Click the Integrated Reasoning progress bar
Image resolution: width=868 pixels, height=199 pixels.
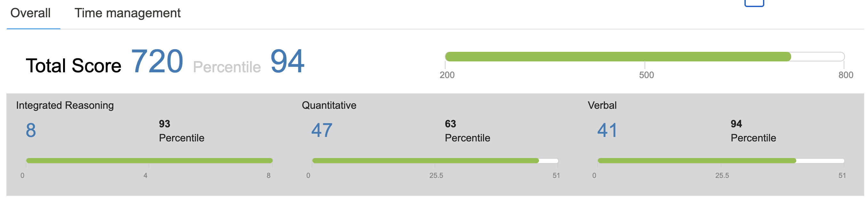point(149,161)
